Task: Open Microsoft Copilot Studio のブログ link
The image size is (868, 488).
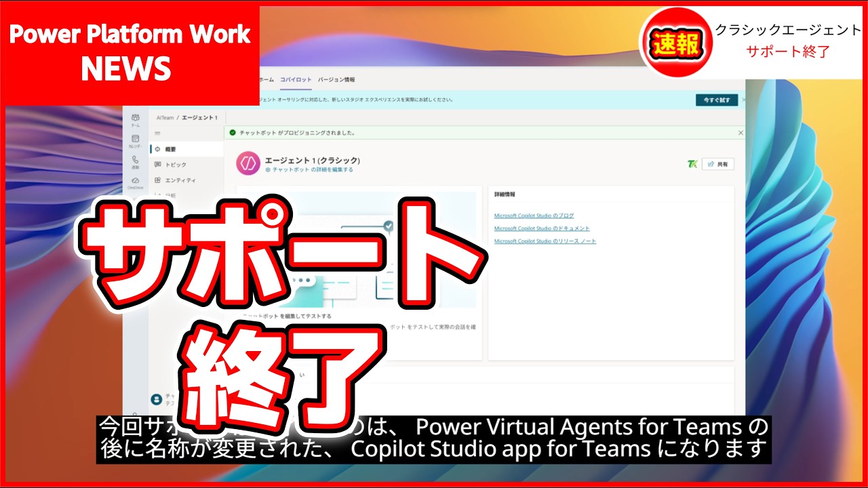Action: pos(534,216)
